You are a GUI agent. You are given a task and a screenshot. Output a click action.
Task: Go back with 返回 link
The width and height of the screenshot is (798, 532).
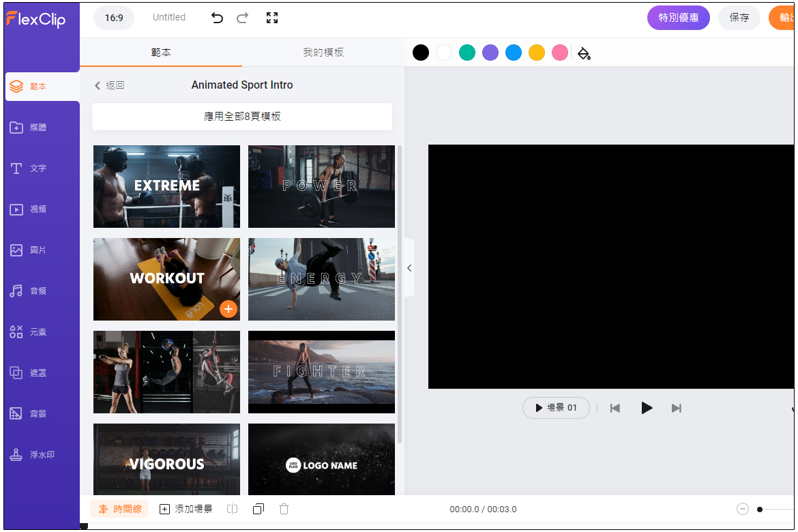click(x=109, y=85)
